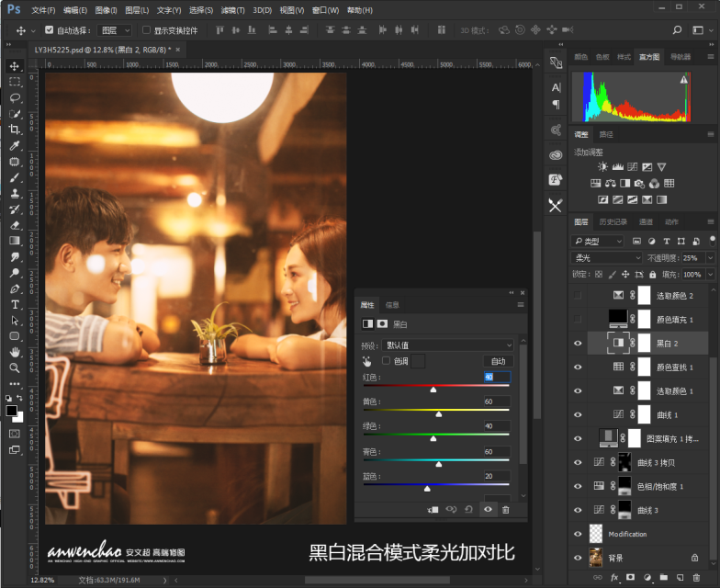The width and height of the screenshot is (720, 588).
Task: Open the search icon in options bar
Action: pos(677,30)
